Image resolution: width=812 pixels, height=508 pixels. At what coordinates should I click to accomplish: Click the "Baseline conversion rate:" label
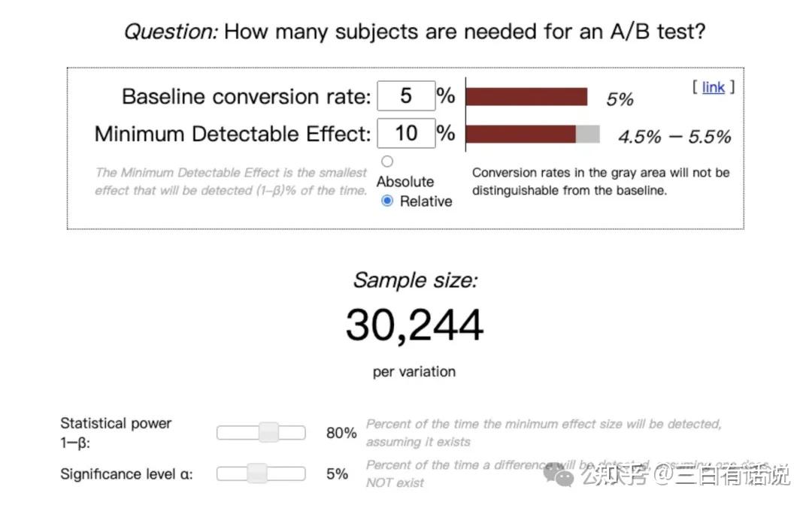click(246, 97)
